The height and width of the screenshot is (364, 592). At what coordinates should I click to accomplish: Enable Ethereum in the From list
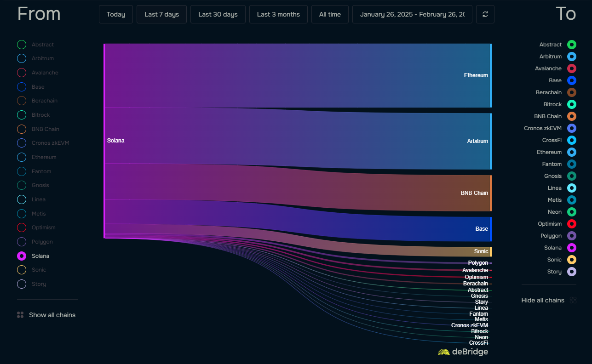(x=22, y=157)
